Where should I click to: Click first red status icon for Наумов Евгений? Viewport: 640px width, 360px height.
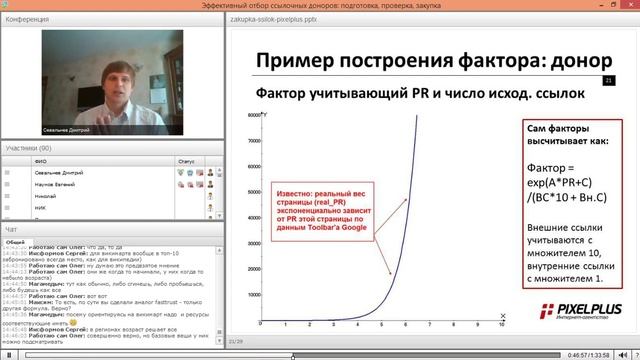pos(180,184)
